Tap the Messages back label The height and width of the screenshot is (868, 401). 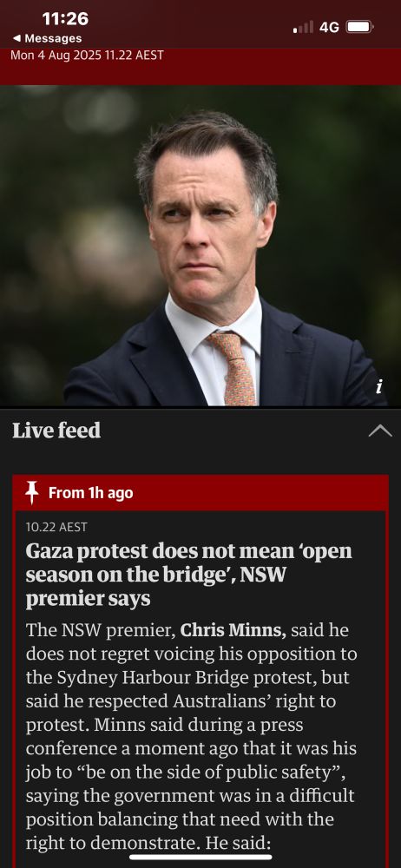point(53,38)
